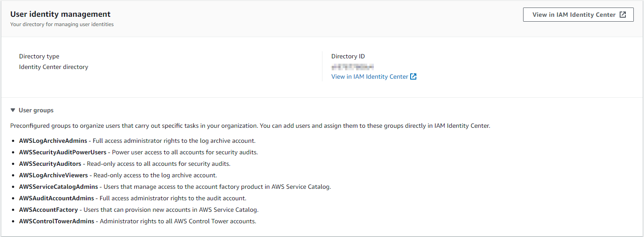This screenshot has height=237, width=644.
Task: Click the Identity Center directory value
Action: point(54,67)
